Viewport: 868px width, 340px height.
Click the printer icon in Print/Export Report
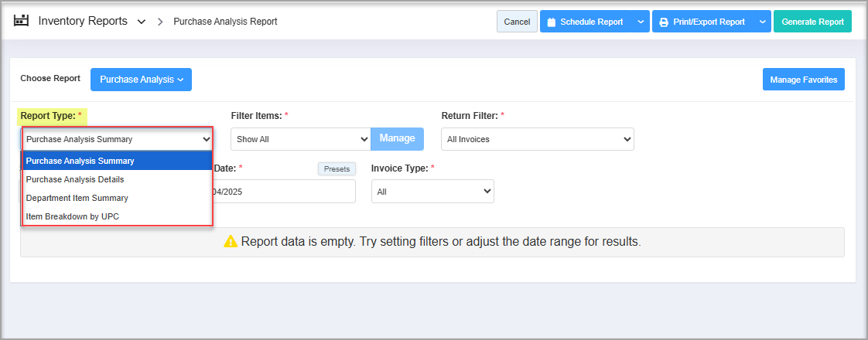pyautogui.click(x=664, y=22)
